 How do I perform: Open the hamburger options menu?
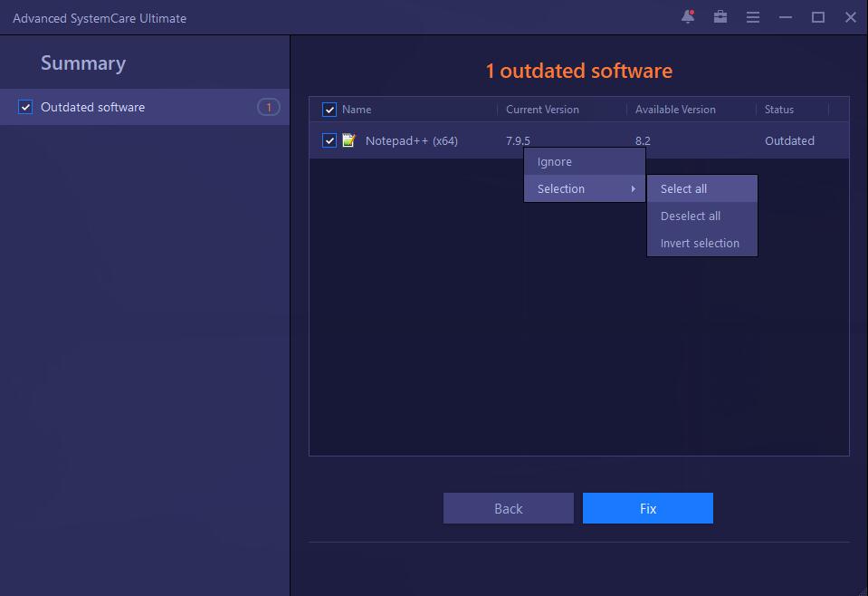pos(753,17)
